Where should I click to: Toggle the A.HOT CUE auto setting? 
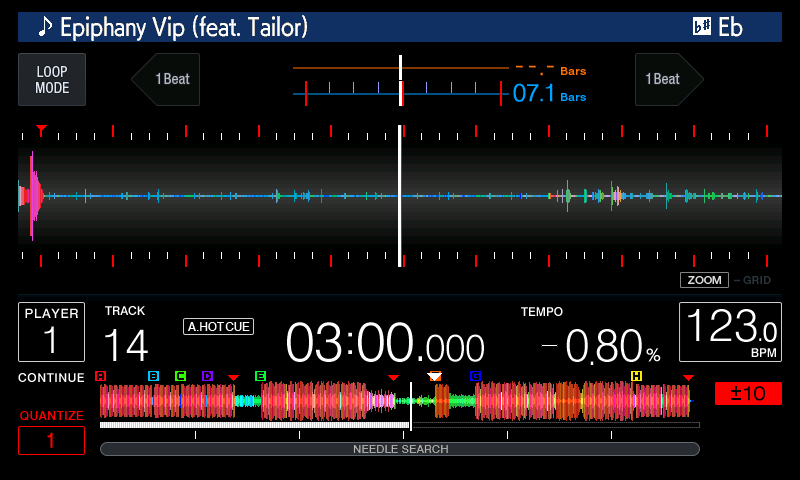click(218, 326)
